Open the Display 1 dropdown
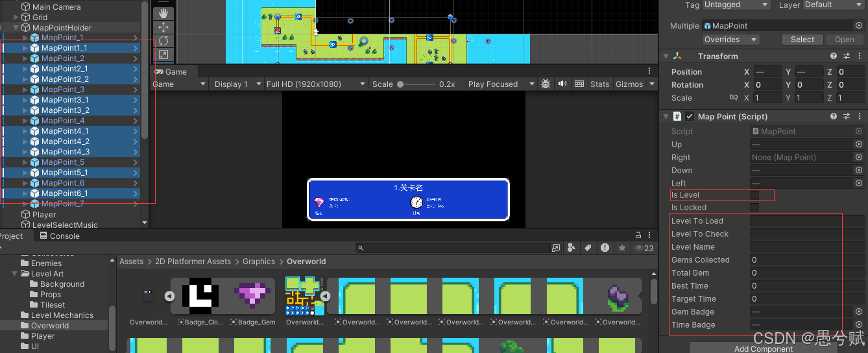Image resolution: width=868 pixels, height=353 pixels. 237,84
